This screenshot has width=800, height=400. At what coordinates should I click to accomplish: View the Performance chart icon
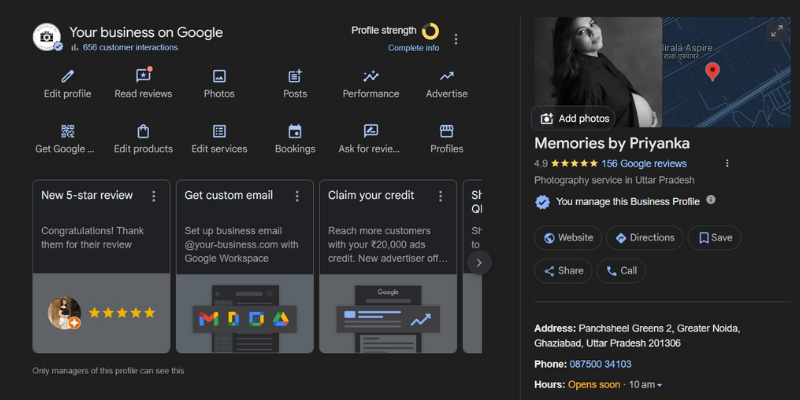[371, 76]
